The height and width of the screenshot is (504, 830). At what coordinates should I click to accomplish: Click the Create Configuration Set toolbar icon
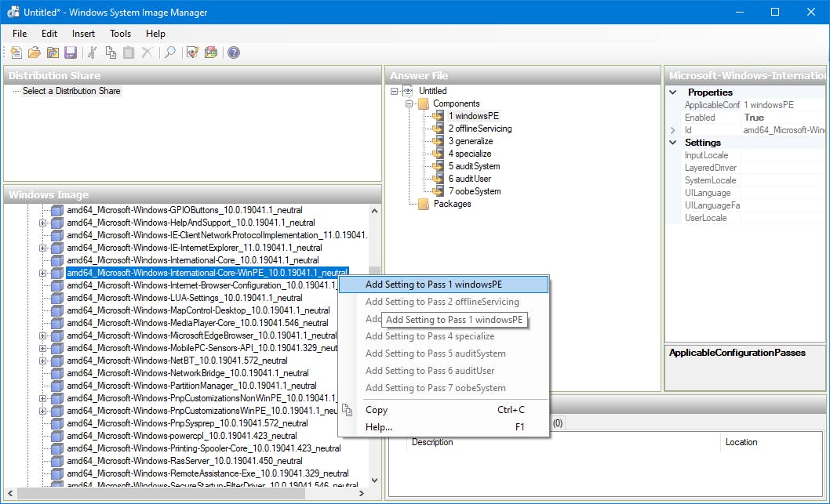pyautogui.click(x=210, y=53)
